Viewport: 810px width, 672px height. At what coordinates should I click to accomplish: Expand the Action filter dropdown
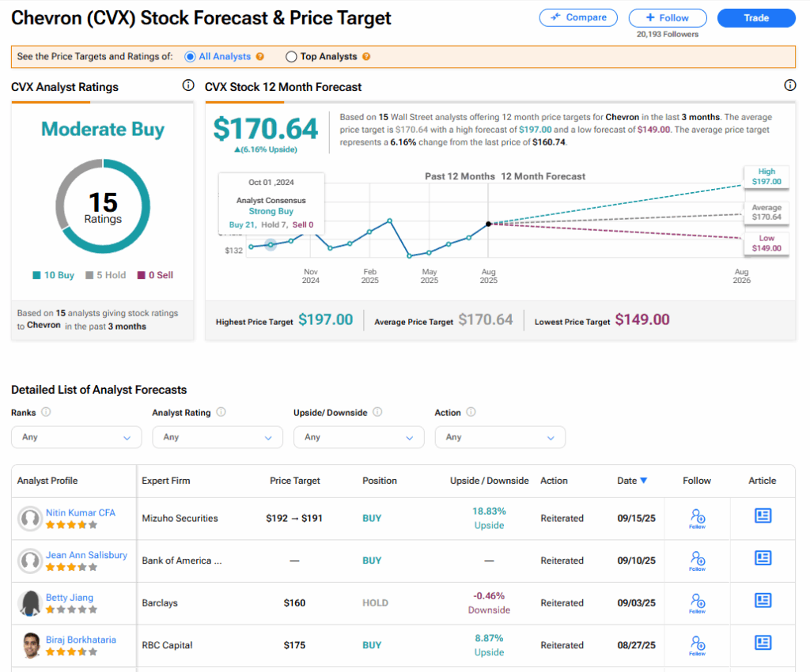(500, 437)
